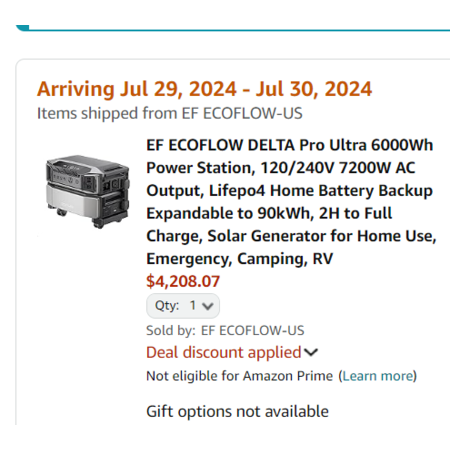Click the upper inverter unit in product image
Viewport: 450px width, 450px height.
[88, 173]
